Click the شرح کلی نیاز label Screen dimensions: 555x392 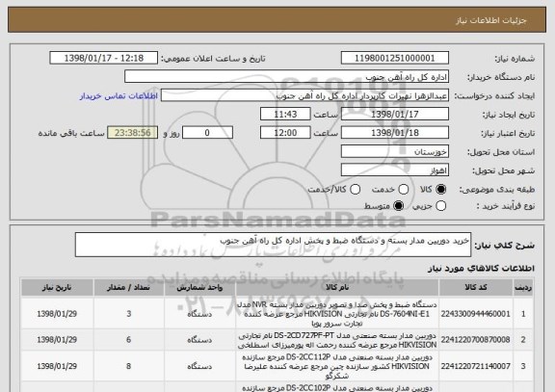(x=504, y=246)
